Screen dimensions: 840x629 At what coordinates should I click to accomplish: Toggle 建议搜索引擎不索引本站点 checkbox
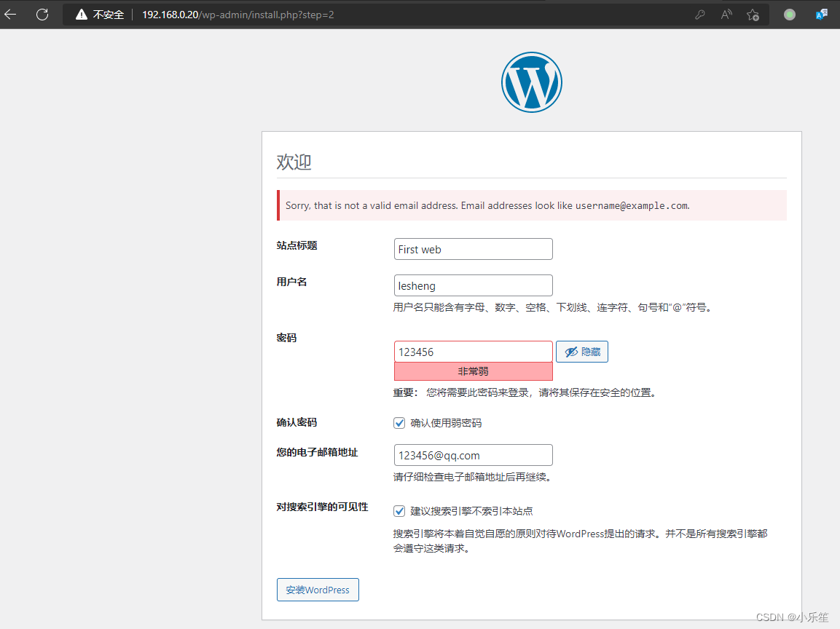point(399,510)
